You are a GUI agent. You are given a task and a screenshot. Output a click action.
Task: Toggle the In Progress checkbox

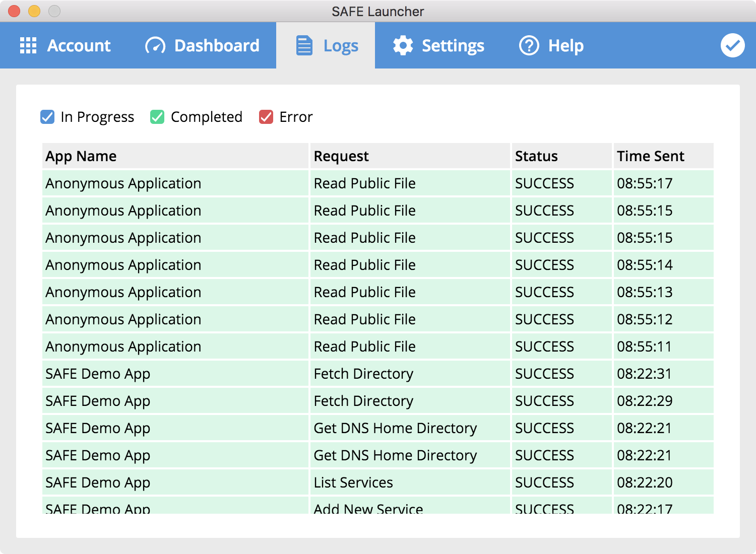coord(47,117)
